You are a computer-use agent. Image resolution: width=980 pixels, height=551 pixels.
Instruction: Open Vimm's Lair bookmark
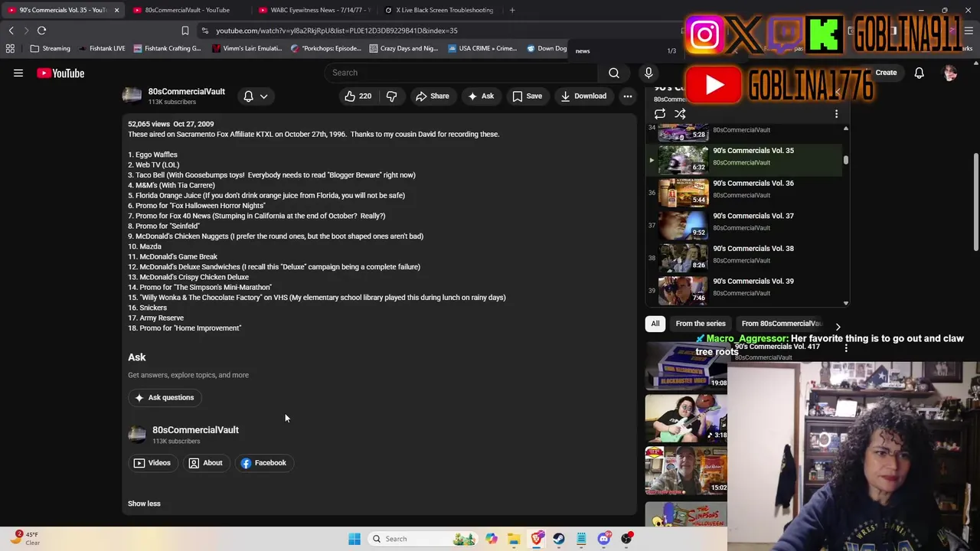pos(247,48)
